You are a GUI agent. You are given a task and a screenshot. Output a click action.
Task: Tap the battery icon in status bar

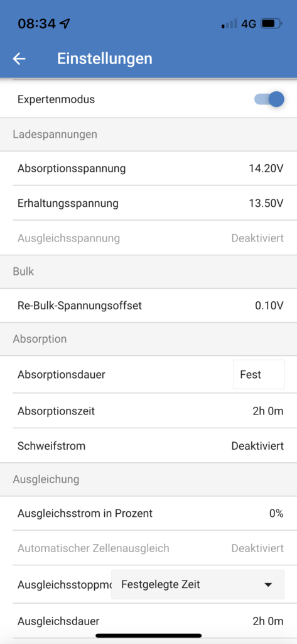pos(271,24)
